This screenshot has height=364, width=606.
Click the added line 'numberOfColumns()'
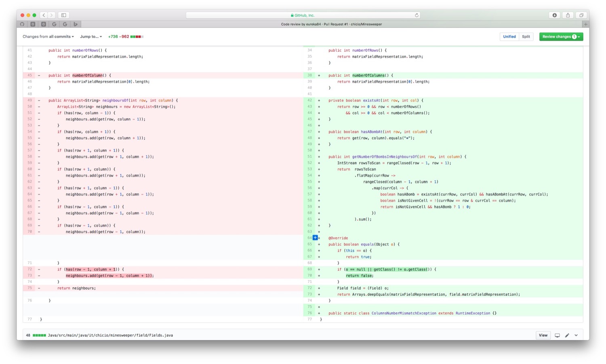(x=449, y=76)
